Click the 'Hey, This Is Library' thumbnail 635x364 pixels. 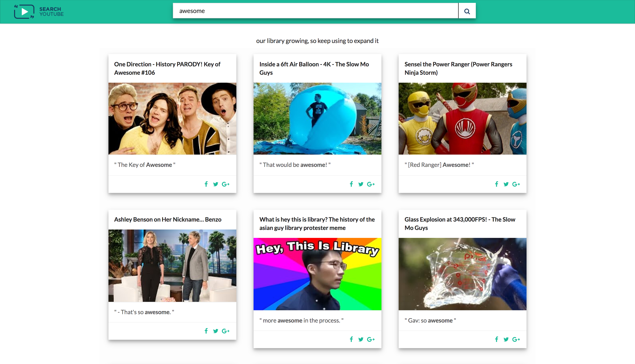click(317, 274)
